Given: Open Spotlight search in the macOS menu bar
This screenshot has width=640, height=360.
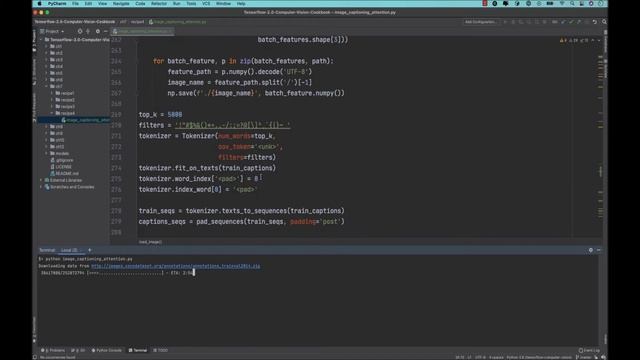Looking at the screenshot, I should (x=572, y=4).
